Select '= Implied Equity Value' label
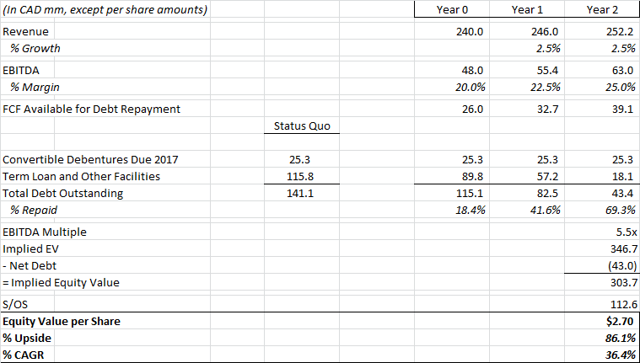 pyautogui.click(x=61, y=283)
